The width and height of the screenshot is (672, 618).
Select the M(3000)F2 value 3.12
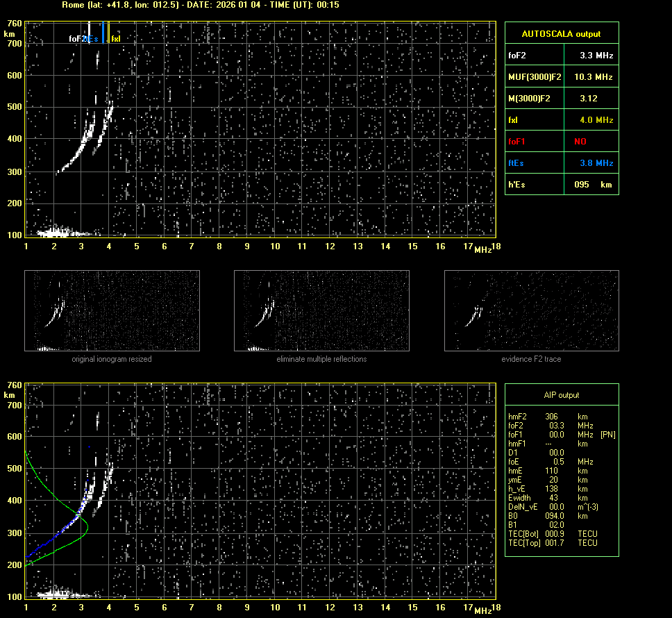click(x=588, y=99)
